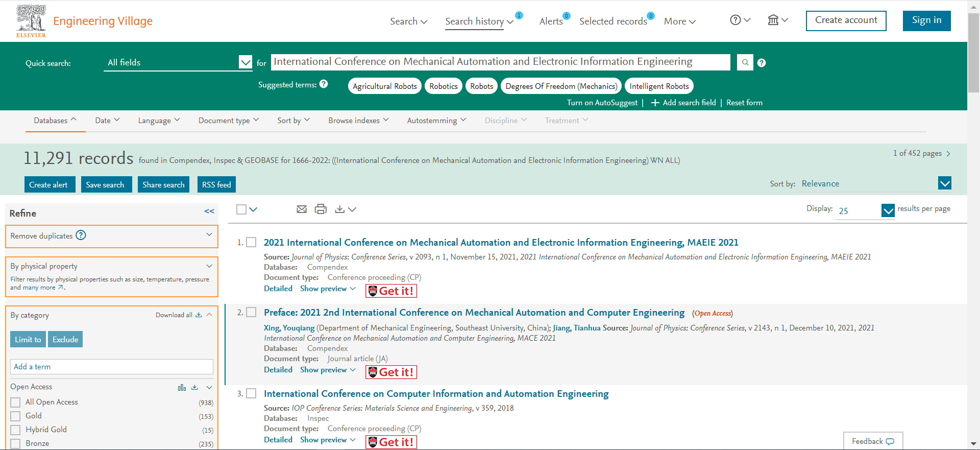The width and height of the screenshot is (980, 450).
Task: Check All Open Access filter
Action: click(15, 402)
